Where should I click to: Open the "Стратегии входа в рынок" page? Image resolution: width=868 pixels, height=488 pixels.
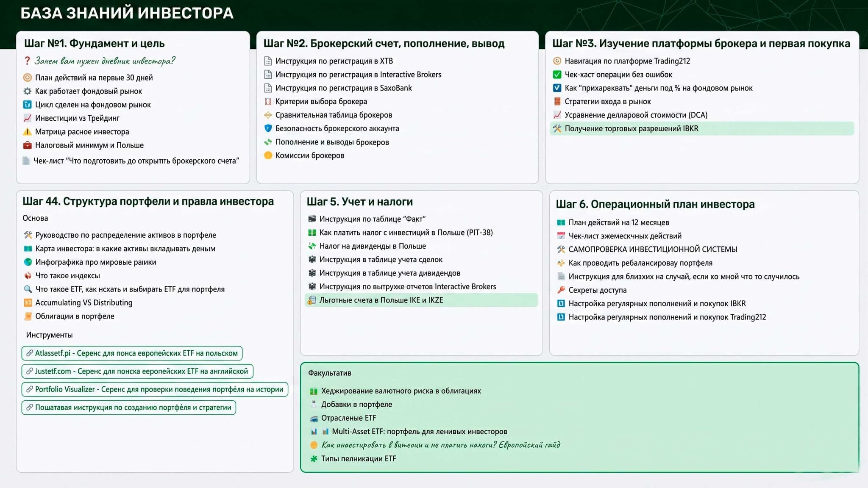pyautogui.click(x=608, y=102)
